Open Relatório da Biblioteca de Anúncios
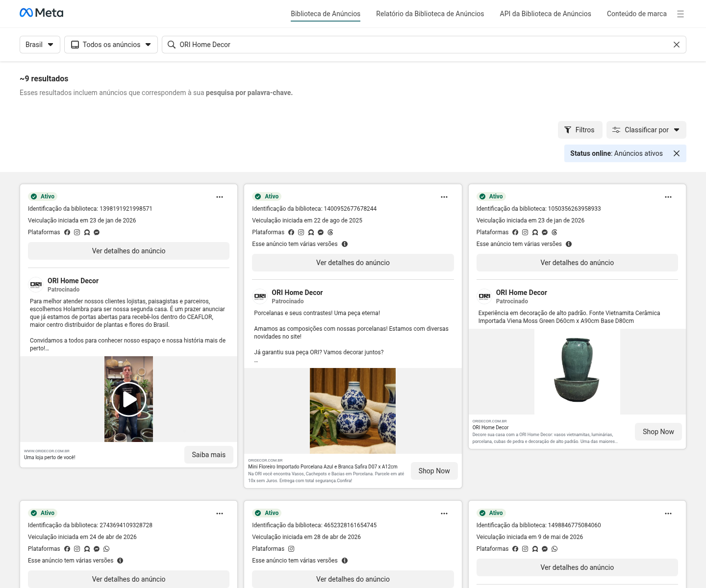The image size is (706, 588). (430, 14)
